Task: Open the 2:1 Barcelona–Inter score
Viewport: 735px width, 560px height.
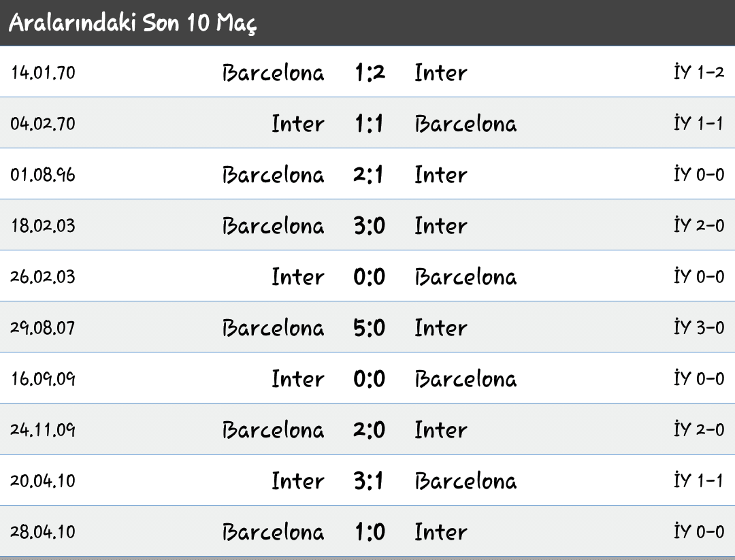Action: (368, 175)
